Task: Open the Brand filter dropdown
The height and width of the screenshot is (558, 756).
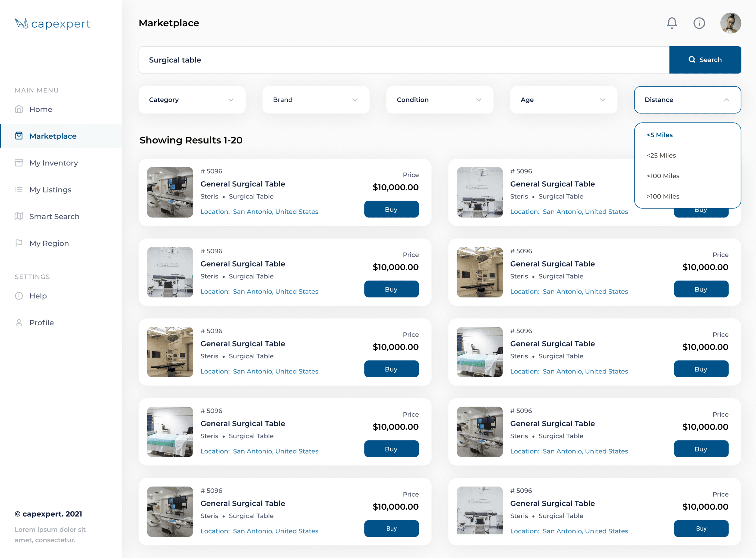Action: 316,100
